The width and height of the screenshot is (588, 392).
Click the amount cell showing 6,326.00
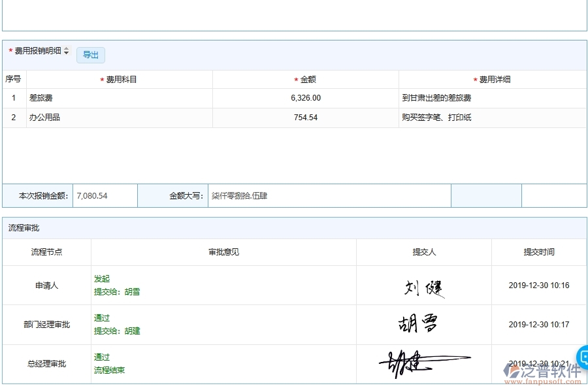306,98
